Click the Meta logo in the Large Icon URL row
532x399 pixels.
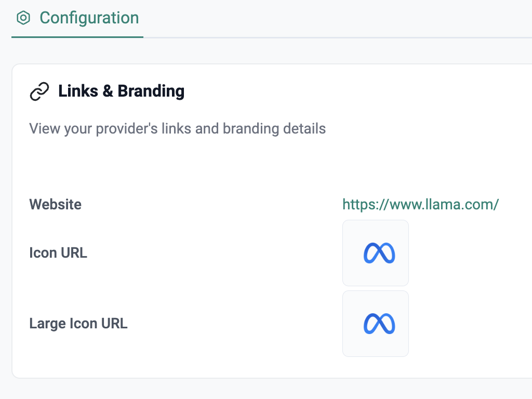379,324
